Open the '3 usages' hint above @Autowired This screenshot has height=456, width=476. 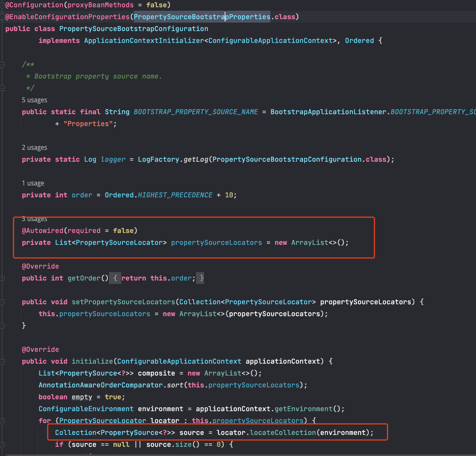tap(35, 219)
